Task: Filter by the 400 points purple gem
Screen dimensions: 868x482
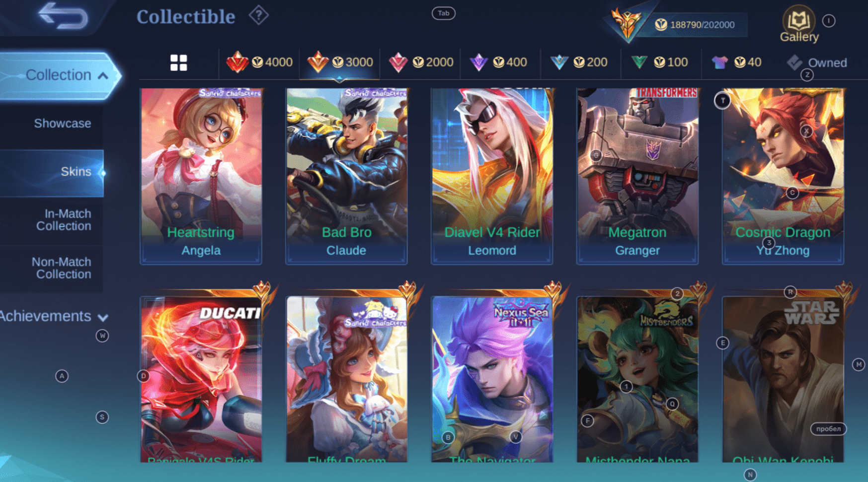Action: [478, 63]
